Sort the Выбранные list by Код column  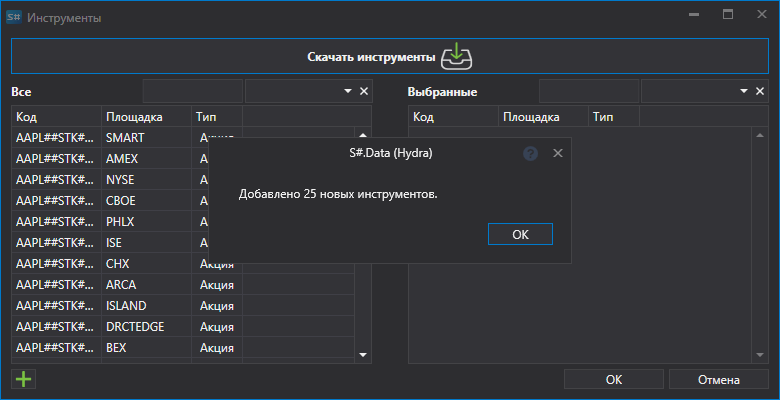[453, 117]
